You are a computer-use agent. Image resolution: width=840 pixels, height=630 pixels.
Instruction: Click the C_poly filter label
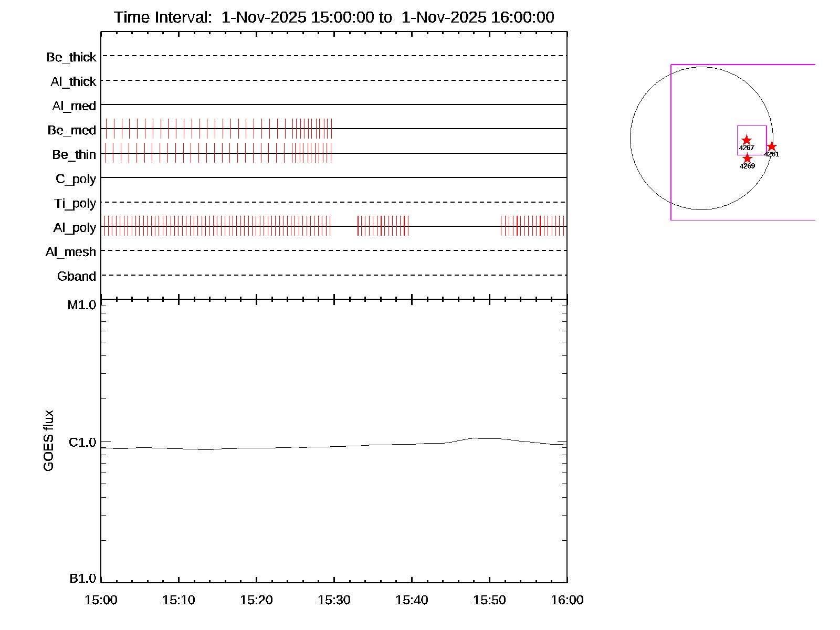pos(76,179)
